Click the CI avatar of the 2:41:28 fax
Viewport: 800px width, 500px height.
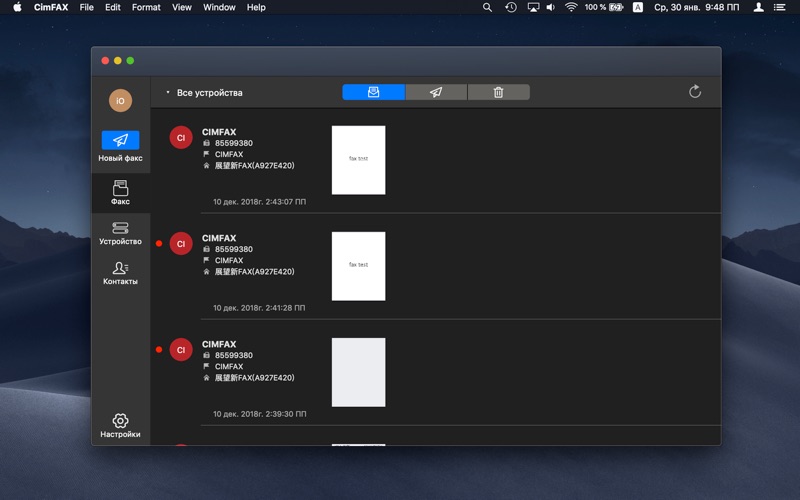[x=181, y=244]
